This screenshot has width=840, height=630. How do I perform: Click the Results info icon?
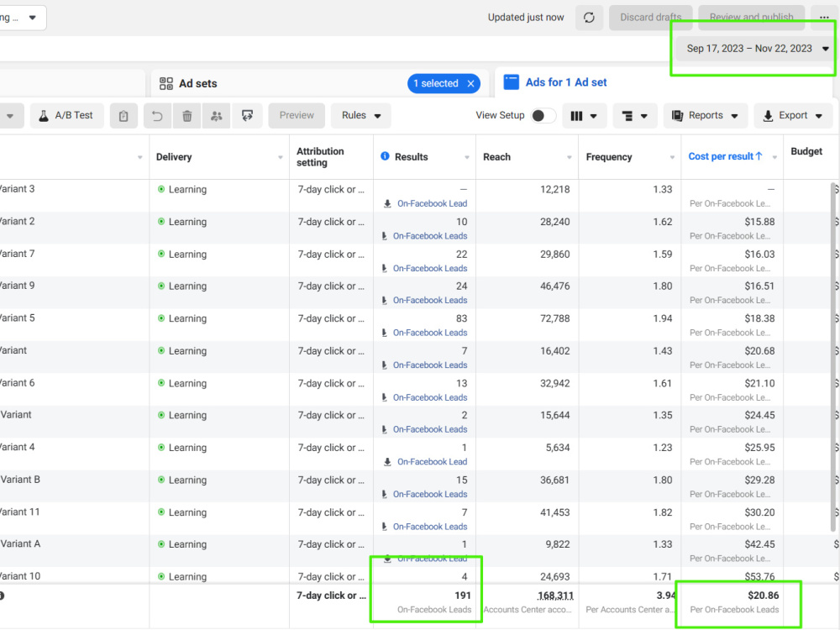[385, 156]
